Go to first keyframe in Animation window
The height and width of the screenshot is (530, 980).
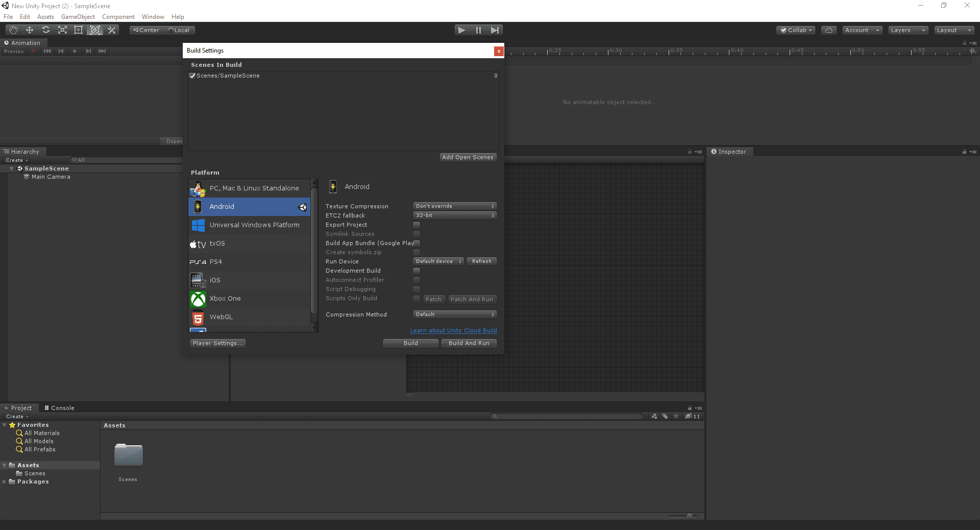pos(47,51)
